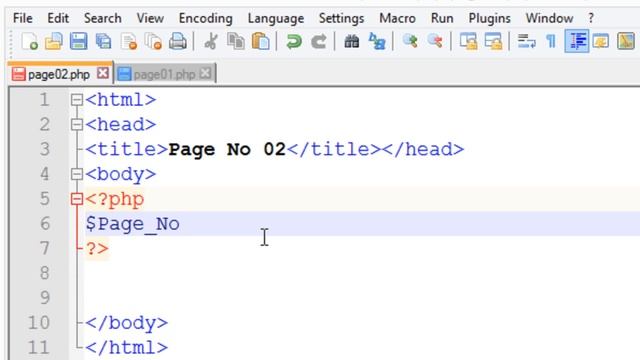Close the page02.php tab
This screenshot has width=640, height=360.
coord(103,73)
